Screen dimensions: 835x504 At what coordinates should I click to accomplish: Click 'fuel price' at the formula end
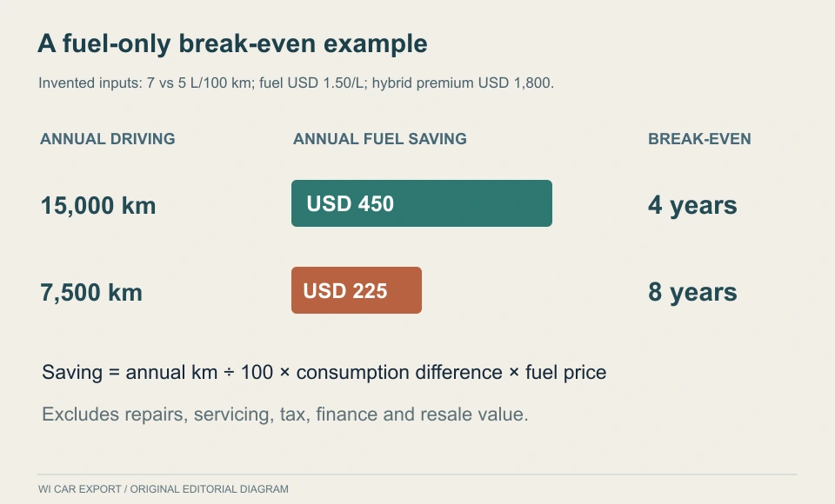pyautogui.click(x=565, y=373)
